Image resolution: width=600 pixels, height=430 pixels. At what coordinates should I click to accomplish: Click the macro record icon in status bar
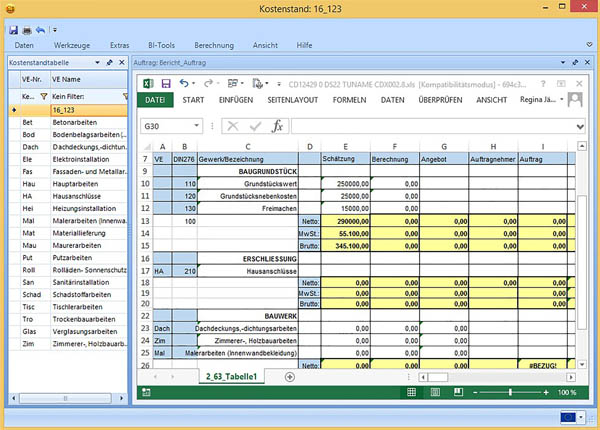(x=147, y=392)
